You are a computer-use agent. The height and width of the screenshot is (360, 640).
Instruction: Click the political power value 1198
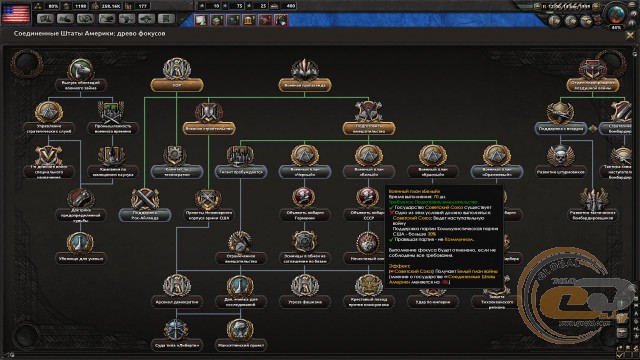pos(80,6)
